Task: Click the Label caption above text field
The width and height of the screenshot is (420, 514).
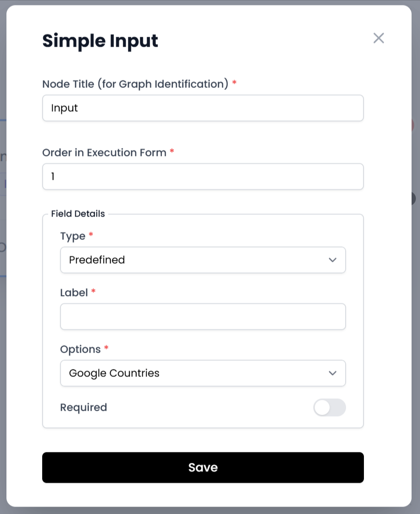Action: click(x=74, y=293)
